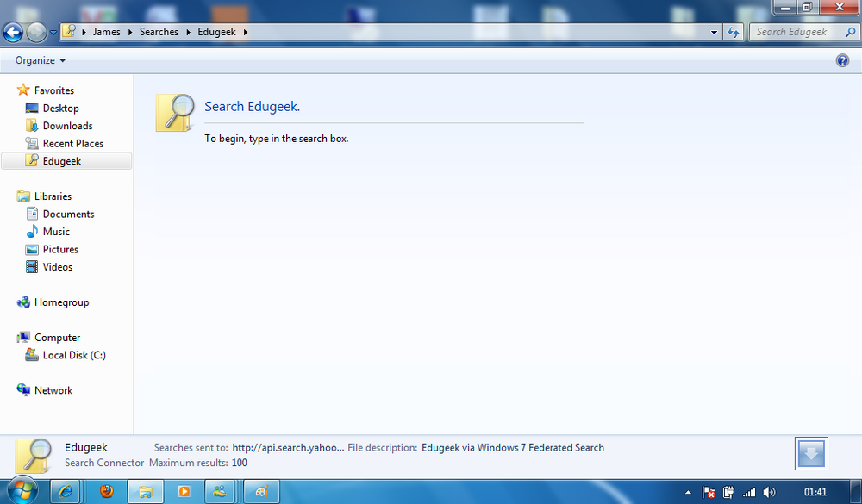Expand the arrow between James and Searches
Screen dimensions: 862x504
tap(130, 32)
